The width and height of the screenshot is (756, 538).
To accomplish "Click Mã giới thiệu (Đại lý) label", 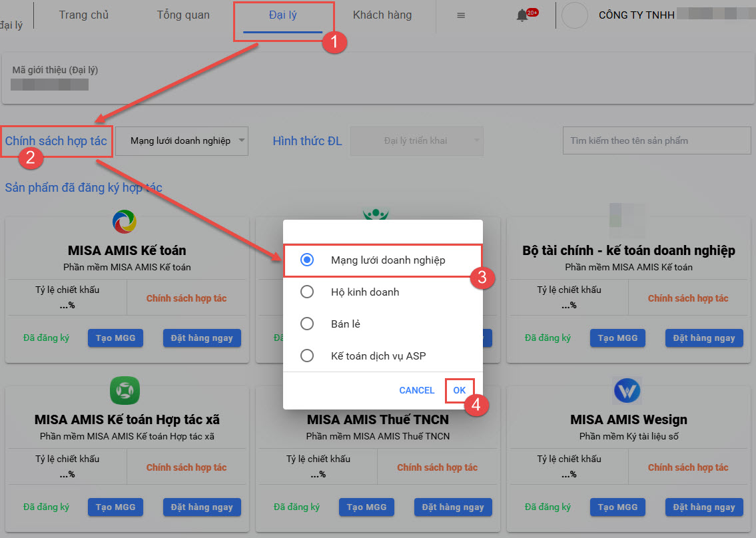I will click(55, 70).
